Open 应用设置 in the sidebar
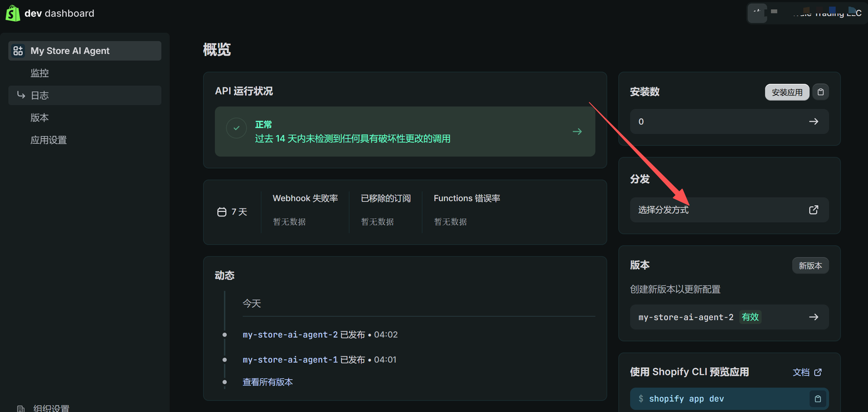The width and height of the screenshot is (868, 412). [x=48, y=140]
